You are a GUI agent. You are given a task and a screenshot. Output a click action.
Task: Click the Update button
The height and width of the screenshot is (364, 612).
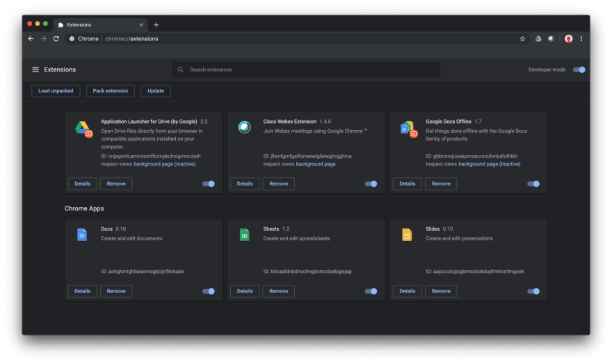click(156, 91)
